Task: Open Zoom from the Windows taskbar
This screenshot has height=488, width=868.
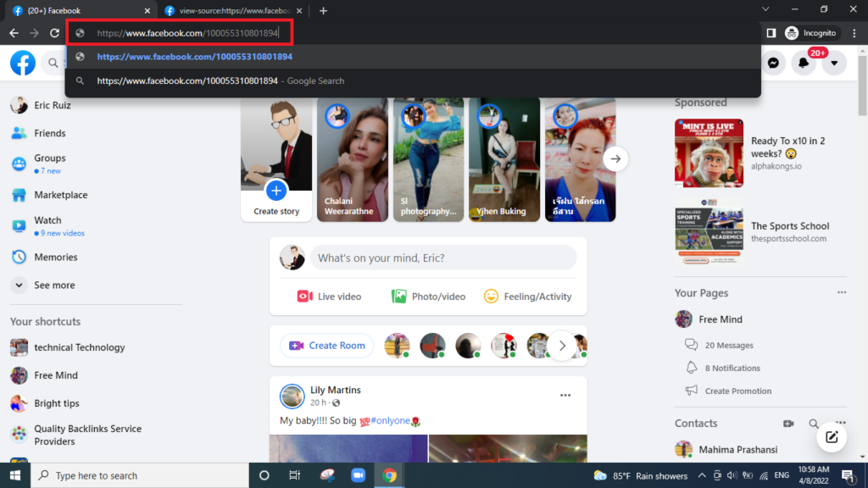Action: pyautogui.click(x=356, y=475)
